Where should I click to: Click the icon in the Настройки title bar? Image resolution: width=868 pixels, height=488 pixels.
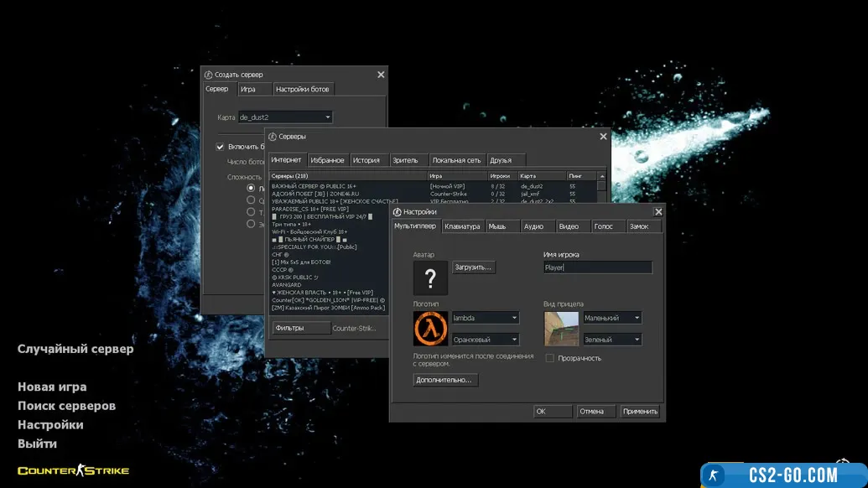point(398,212)
